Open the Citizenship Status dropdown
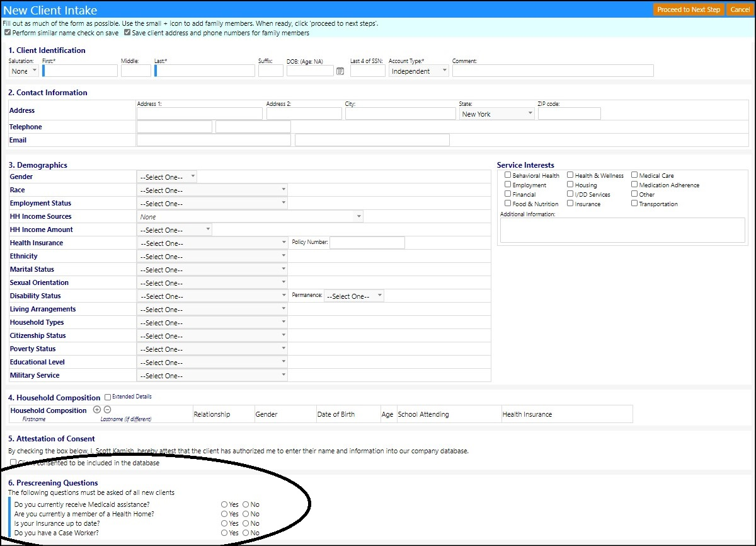This screenshot has width=756, height=546. point(212,336)
